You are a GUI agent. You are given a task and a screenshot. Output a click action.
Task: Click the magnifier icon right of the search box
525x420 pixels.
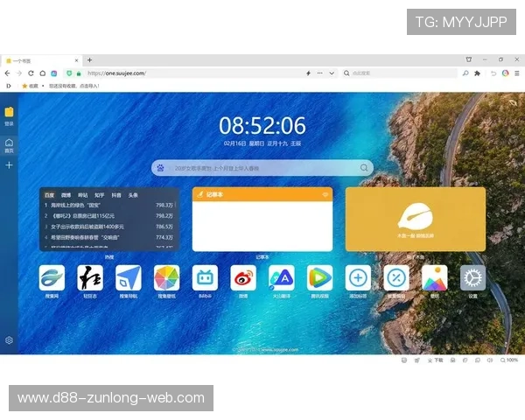465,73
